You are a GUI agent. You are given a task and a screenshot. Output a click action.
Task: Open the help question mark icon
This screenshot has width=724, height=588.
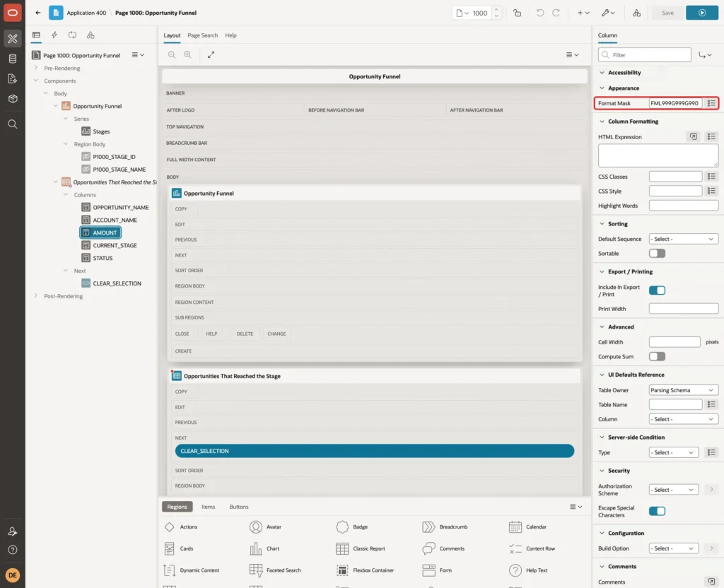tap(13, 550)
